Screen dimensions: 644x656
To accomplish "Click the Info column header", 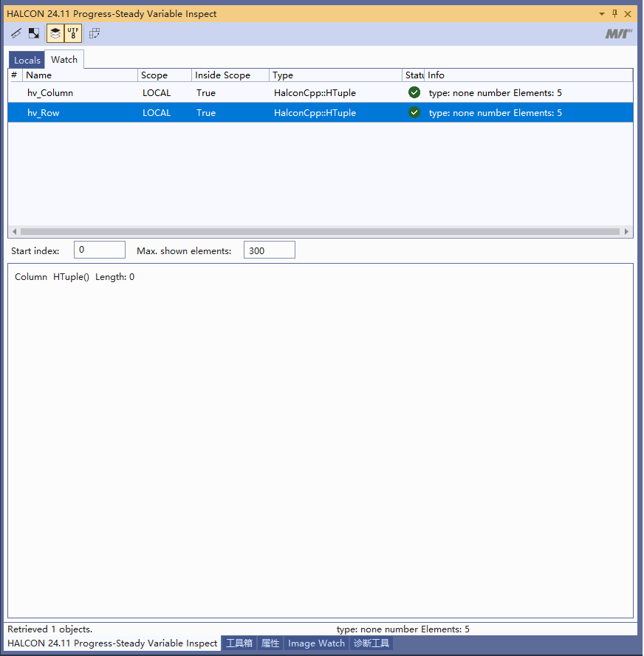I will (x=528, y=75).
